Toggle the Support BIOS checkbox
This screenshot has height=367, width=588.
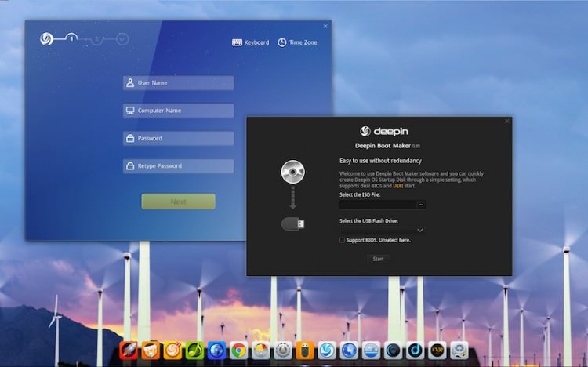[342, 240]
